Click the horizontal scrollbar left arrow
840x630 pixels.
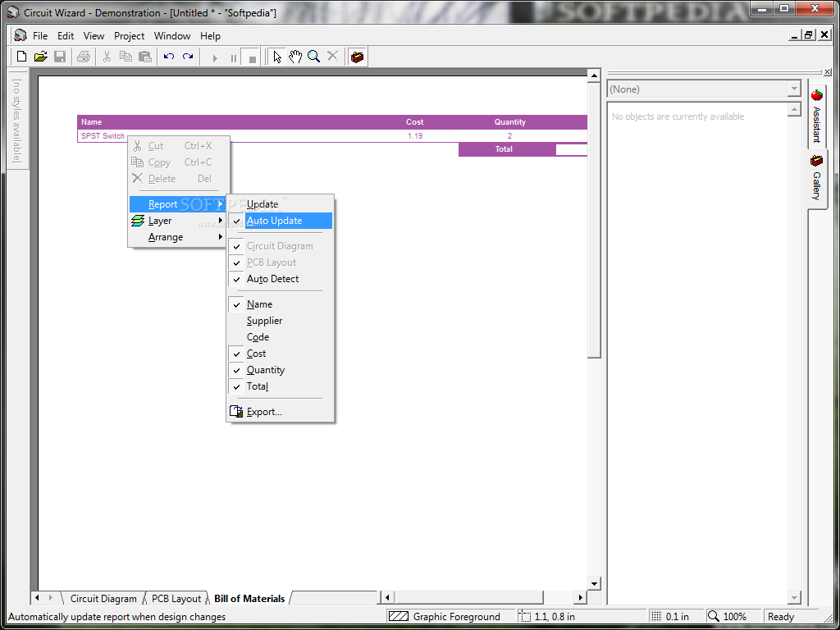coord(387,597)
